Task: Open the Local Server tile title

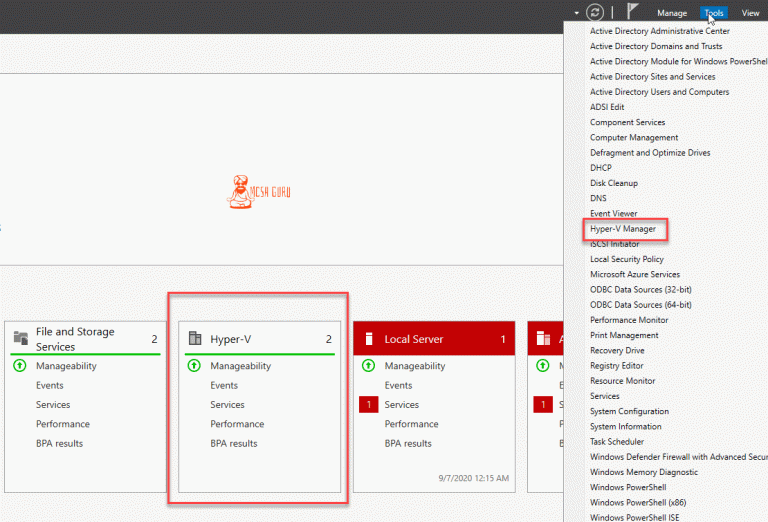Action: tap(413, 339)
